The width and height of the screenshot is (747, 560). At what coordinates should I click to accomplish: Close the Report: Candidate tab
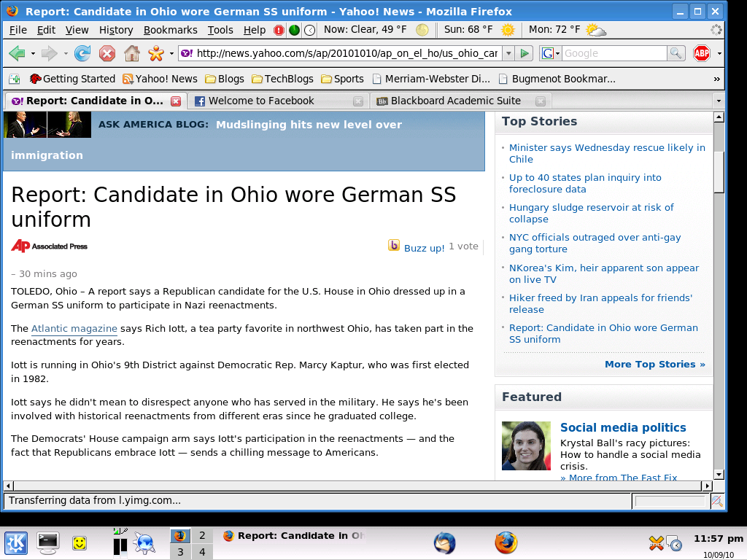point(176,101)
